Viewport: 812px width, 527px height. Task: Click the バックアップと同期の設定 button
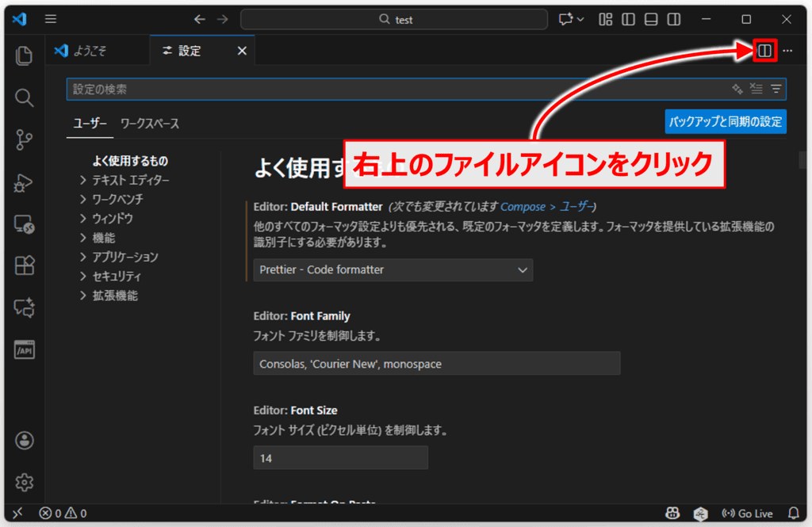(724, 121)
